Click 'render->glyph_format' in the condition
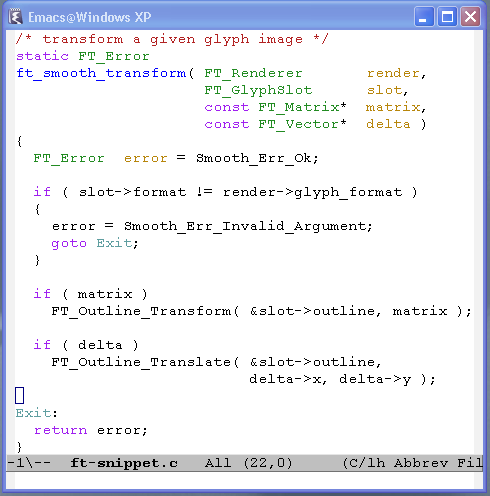The image size is (490, 496). 313,193
